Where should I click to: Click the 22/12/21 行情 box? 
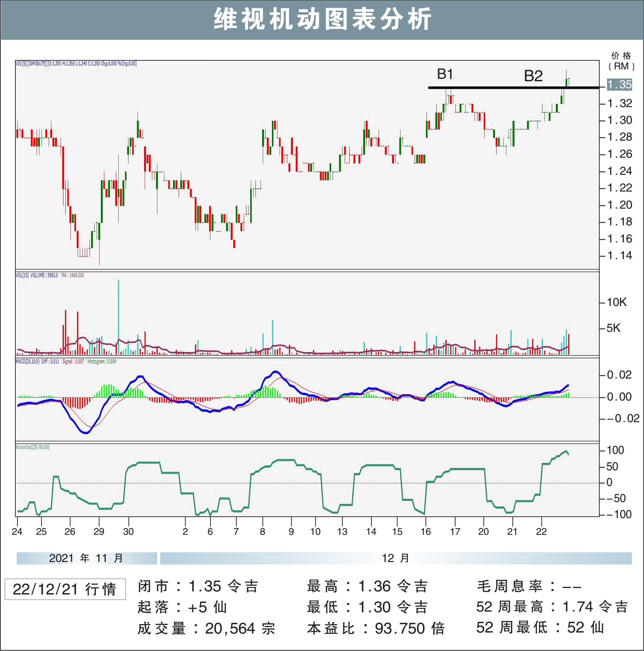(65, 589)
